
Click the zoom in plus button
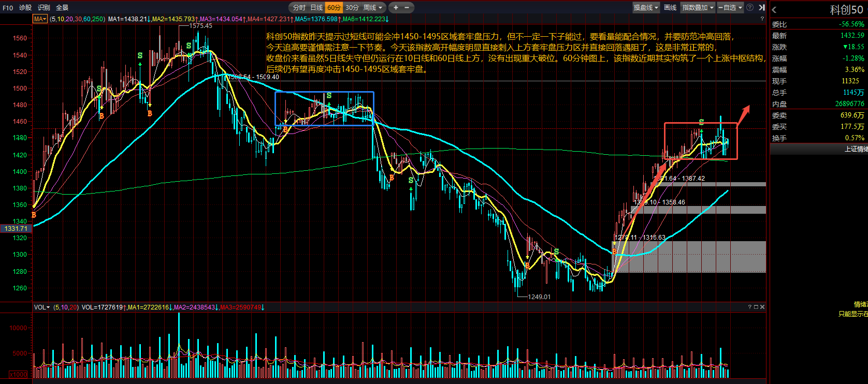(x=396, y=7)
